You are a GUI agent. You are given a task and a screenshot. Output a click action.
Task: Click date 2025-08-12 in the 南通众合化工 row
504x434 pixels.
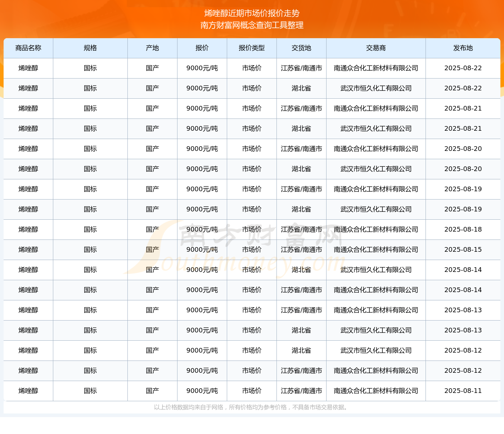coord(463,371)
